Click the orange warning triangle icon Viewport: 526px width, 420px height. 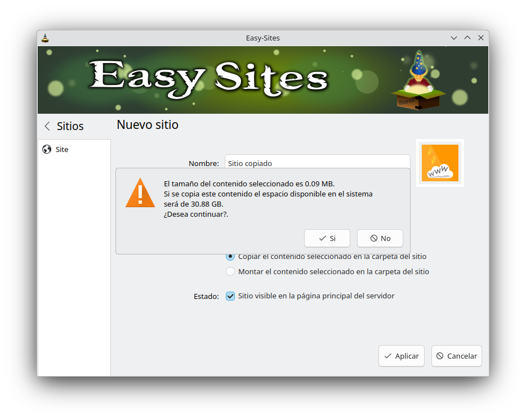[x=140, y=193]
